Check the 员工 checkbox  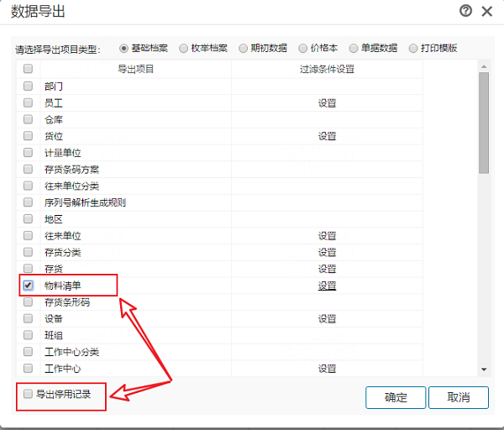point(28,102)
